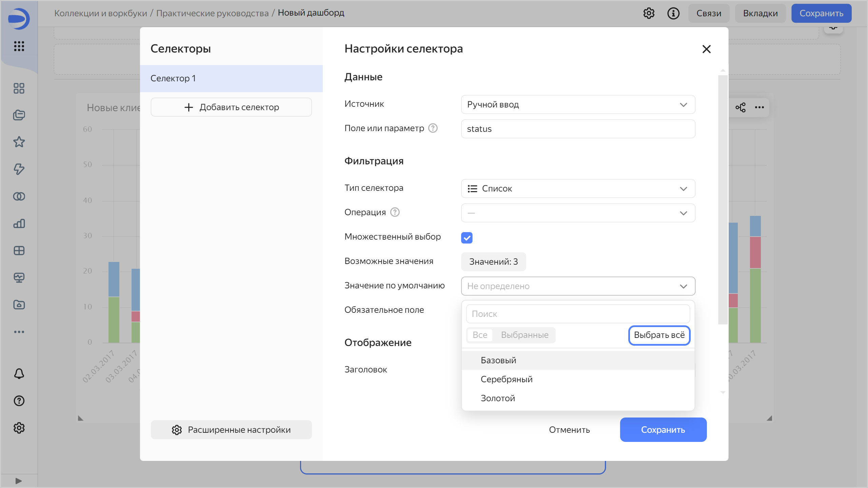Screen dimensions: 868x488
Task: Uncheck the Множественный выбор checkbox
Action: pos(467,238)
